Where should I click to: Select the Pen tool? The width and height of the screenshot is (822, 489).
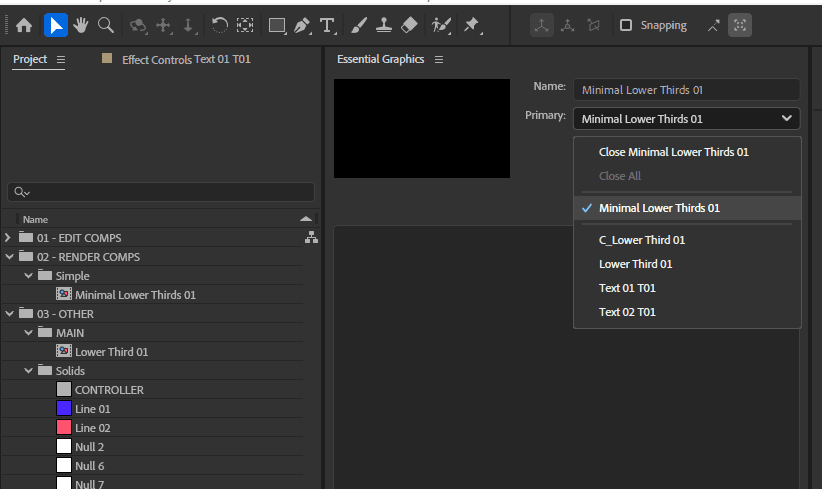(302, 25)
